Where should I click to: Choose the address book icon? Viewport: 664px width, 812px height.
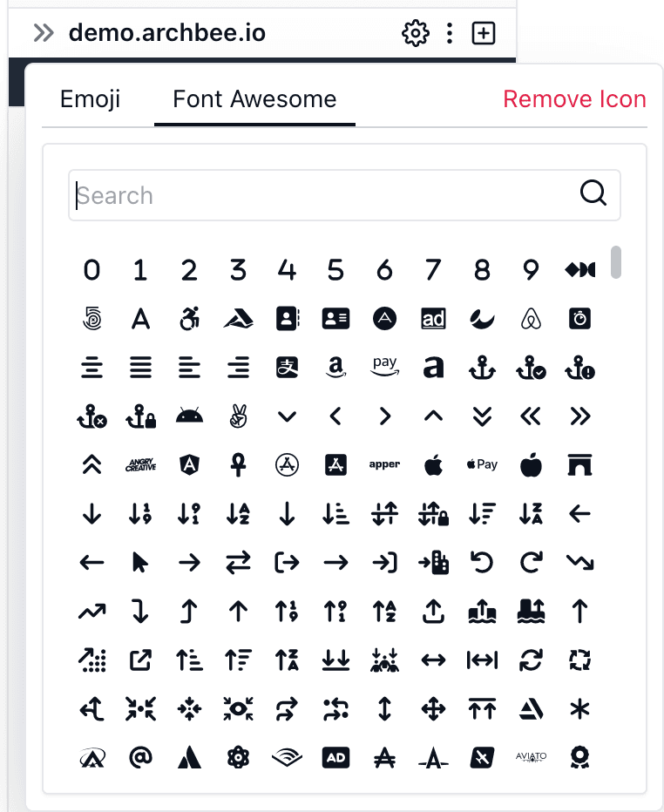click(288, 319)
